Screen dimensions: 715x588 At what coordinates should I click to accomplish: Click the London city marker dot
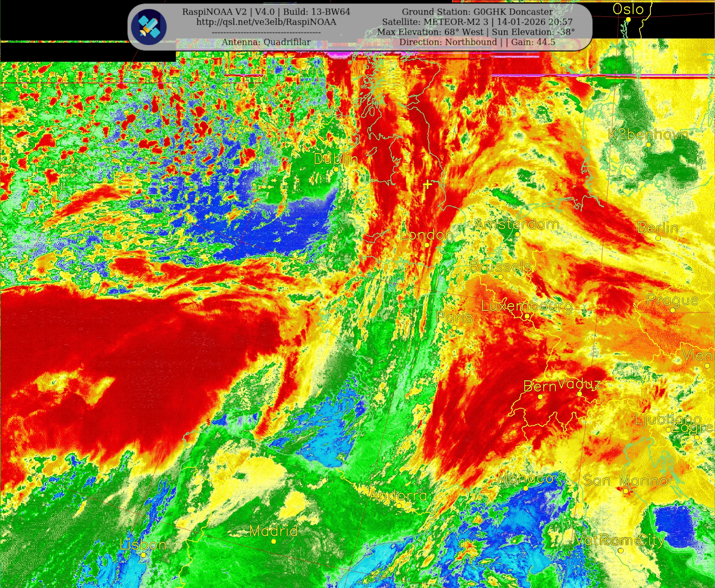point(427,245)
